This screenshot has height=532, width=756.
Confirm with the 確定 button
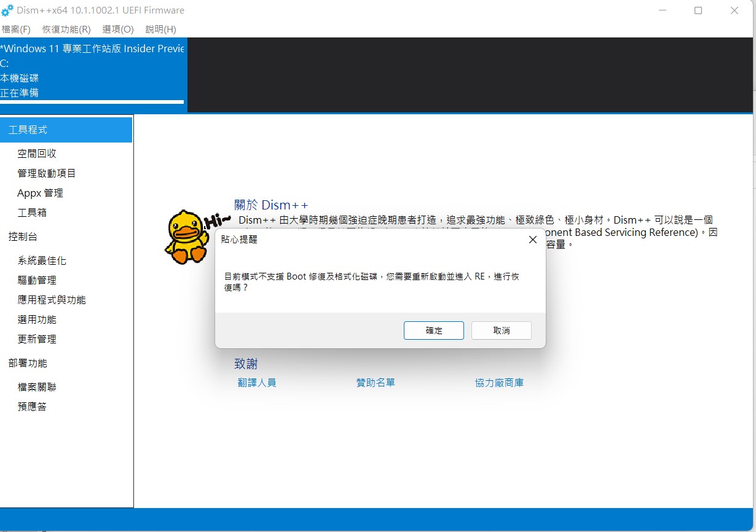(x=434, y=330)
